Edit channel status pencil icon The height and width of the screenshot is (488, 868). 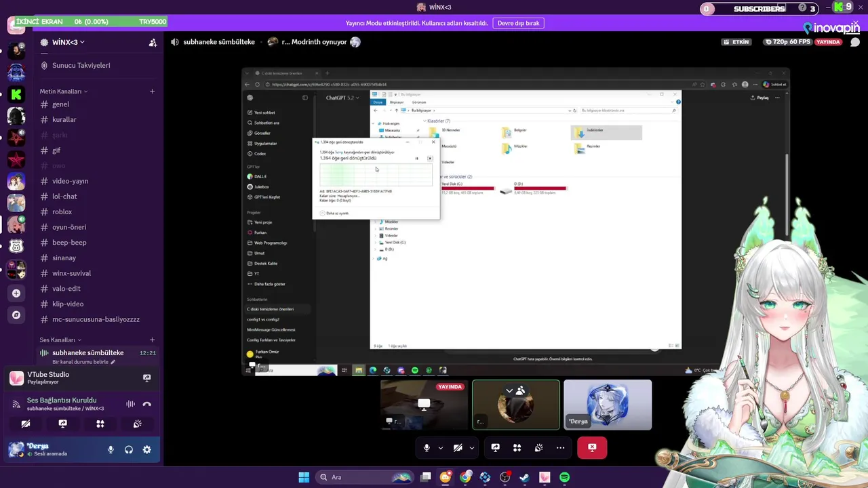click(113, 362)
